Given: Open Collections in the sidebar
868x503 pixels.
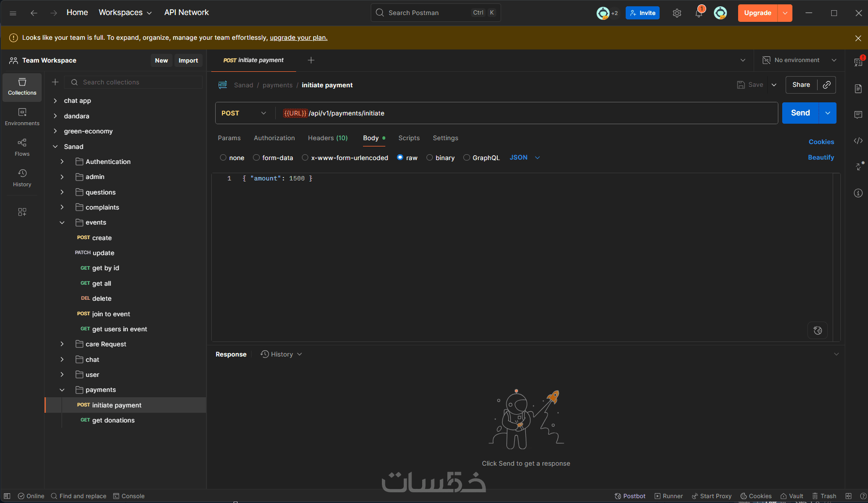Looking at the screenshot, I should point(22,87).
